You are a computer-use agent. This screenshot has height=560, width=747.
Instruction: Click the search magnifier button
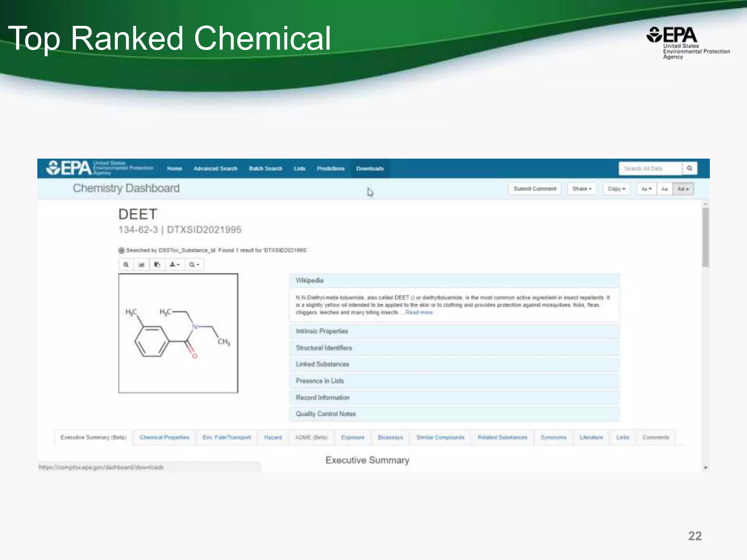pyautogui.click(x=689, y=168)
